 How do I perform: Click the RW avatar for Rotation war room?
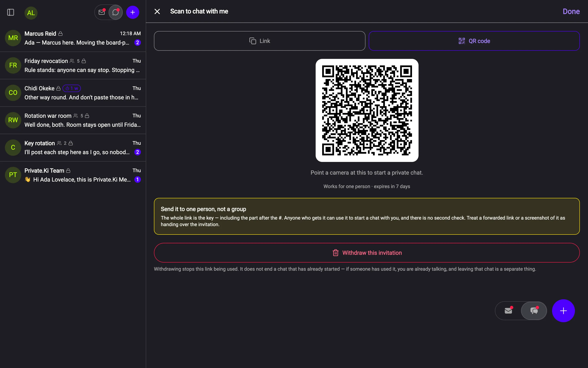[13, 120]
